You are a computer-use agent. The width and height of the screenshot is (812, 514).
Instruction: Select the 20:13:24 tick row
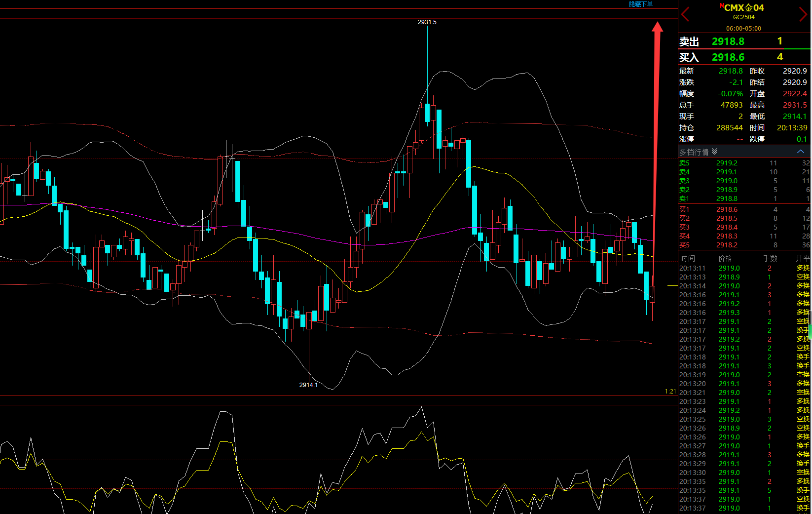coord(744,410)
